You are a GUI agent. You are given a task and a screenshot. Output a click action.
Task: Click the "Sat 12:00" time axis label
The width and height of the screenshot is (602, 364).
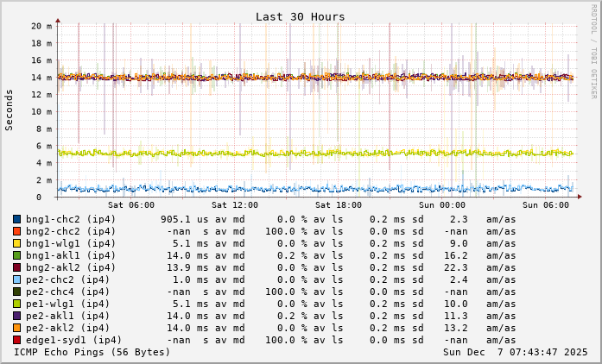[x=234, y=205]
